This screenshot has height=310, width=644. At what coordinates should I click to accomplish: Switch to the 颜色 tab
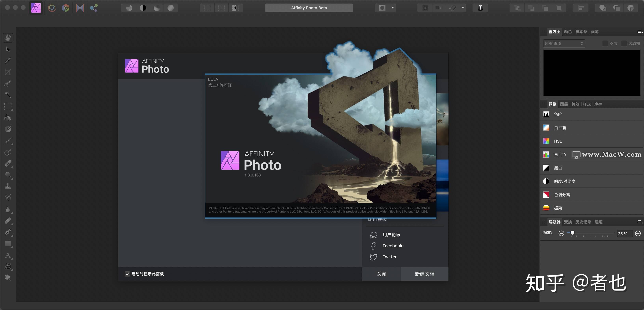(568, 32)
